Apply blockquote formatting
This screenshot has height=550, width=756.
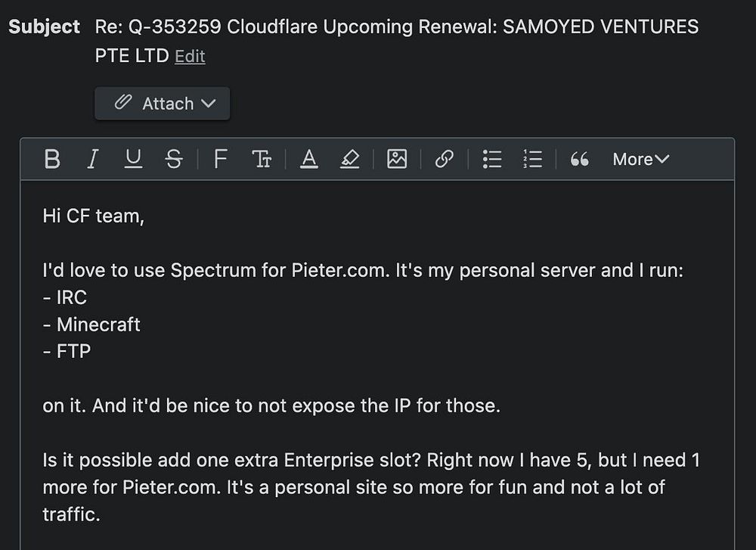coord(580,159)
